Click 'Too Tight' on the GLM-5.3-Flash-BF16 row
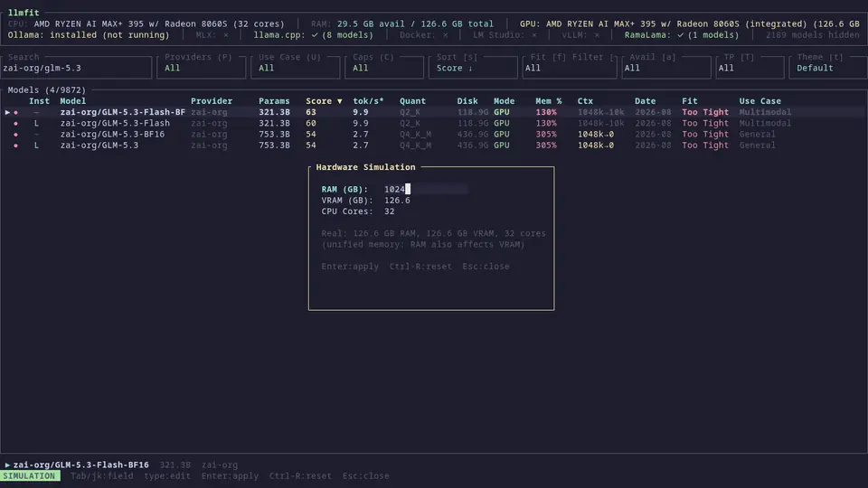 coord(704,112)
